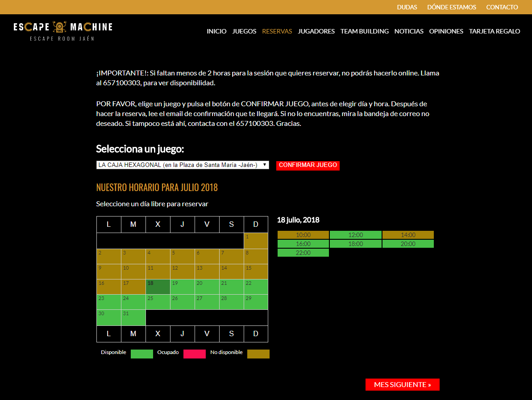Click the green Disponible legend swatch

pos(141,354)
